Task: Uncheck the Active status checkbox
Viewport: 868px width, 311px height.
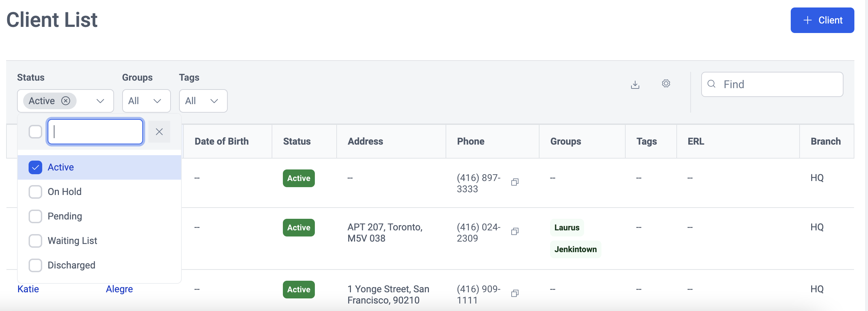Action: pos(35,167)
